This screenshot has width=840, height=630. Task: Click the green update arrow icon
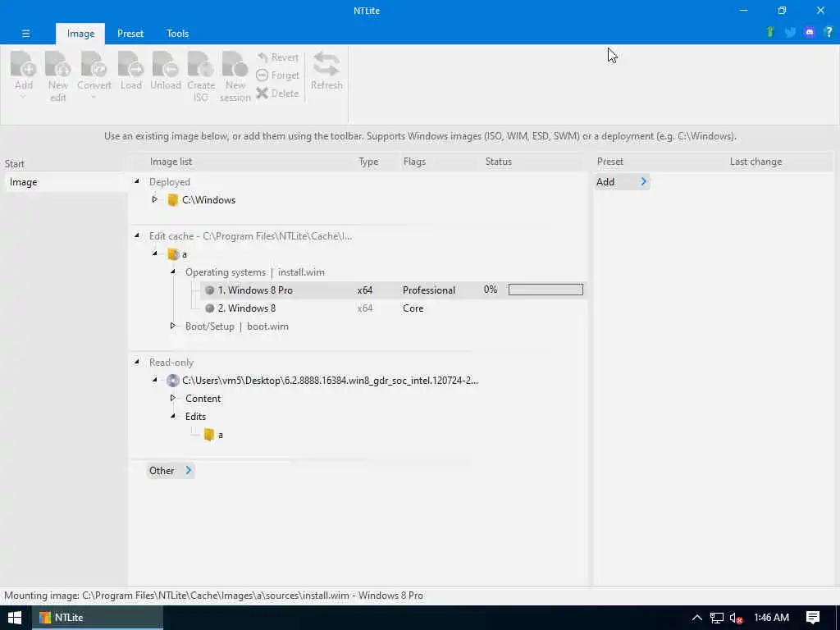click(x=769, y=32)
